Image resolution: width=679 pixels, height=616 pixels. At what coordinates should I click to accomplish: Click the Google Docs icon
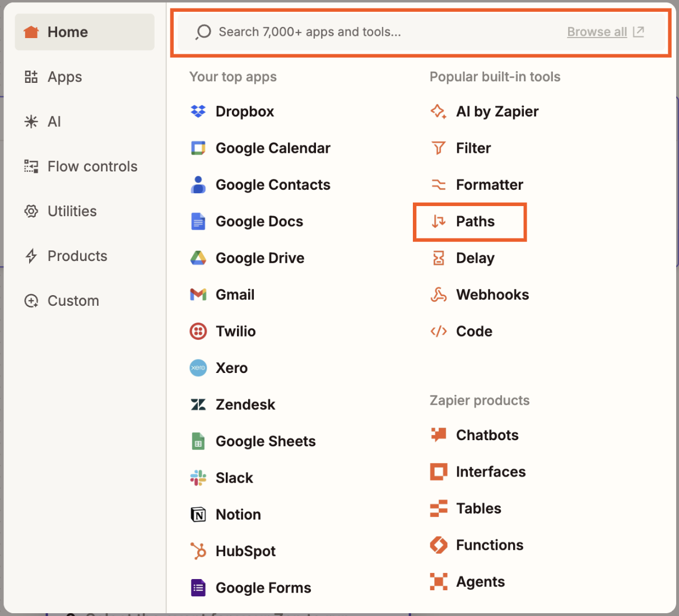198,221
